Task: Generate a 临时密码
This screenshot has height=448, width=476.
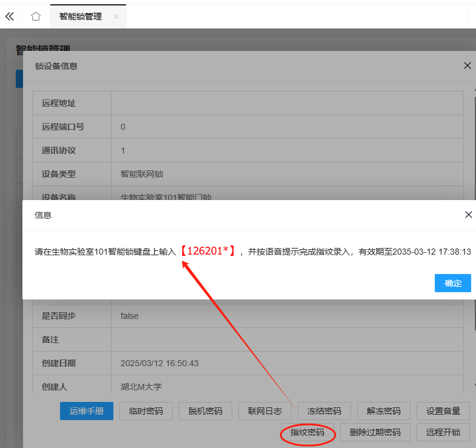Action: (x=146, y=411)
